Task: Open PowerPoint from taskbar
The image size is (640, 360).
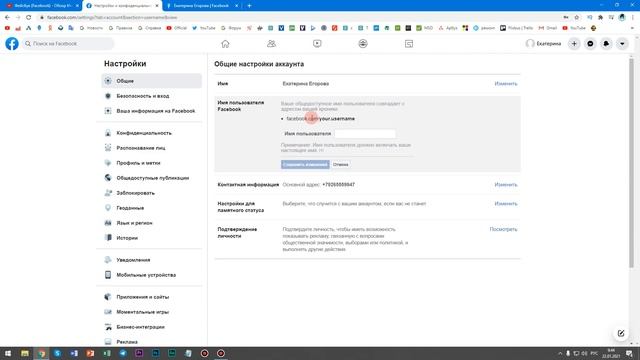Action: 90,353
